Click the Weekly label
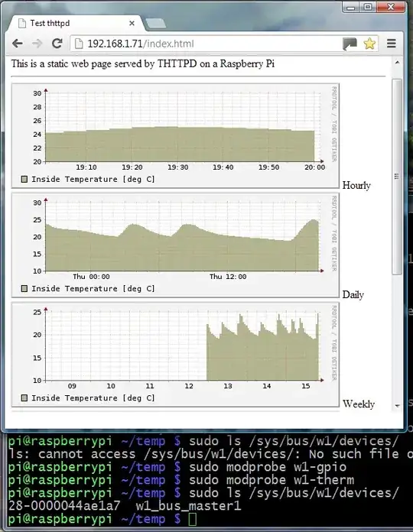413x532 pixels. tap(359, 404)
